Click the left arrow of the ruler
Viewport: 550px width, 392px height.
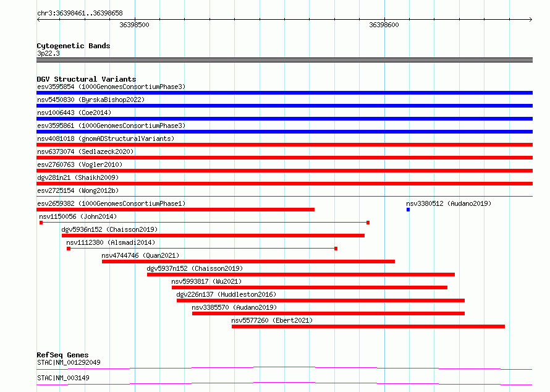[x=38, y=20]
